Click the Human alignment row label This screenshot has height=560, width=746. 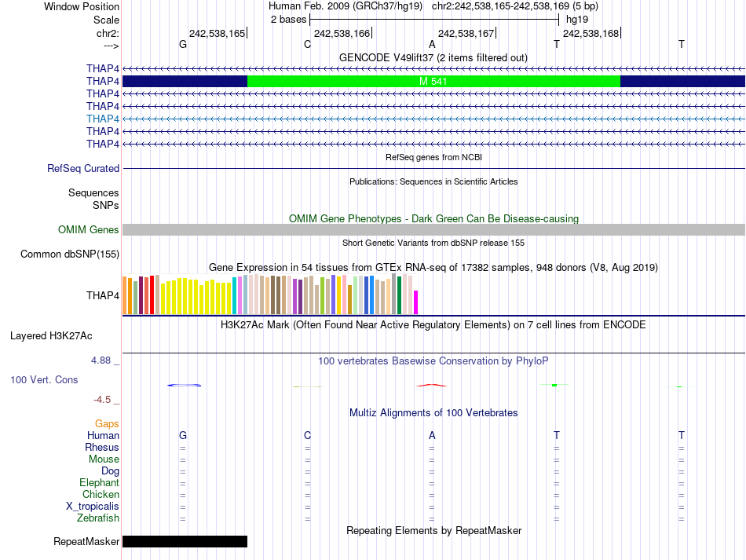[103, 435]
